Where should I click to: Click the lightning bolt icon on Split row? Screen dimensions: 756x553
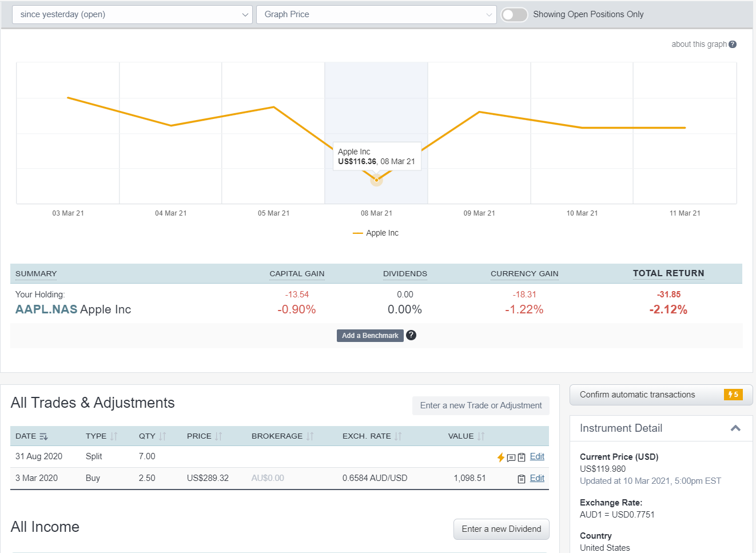click(x=500, y=457)
